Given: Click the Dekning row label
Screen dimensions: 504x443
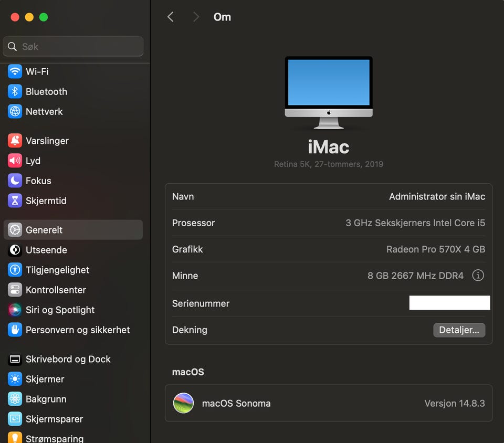Looking at the screenshot, I should [x=190, y=330].
